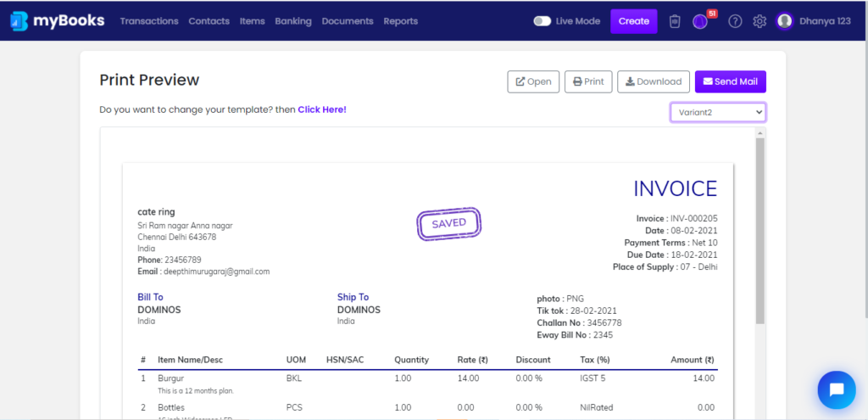Image resolution: width=868 pixels, height=420 pixels.
Task: Click the preview scrollbar up arrow
Action: [760, 133]
